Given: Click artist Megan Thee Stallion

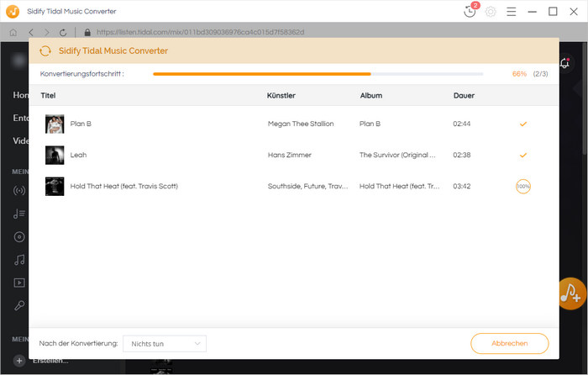Looking at the screenshot, I should pyautogui.click(x=301, y=124).
